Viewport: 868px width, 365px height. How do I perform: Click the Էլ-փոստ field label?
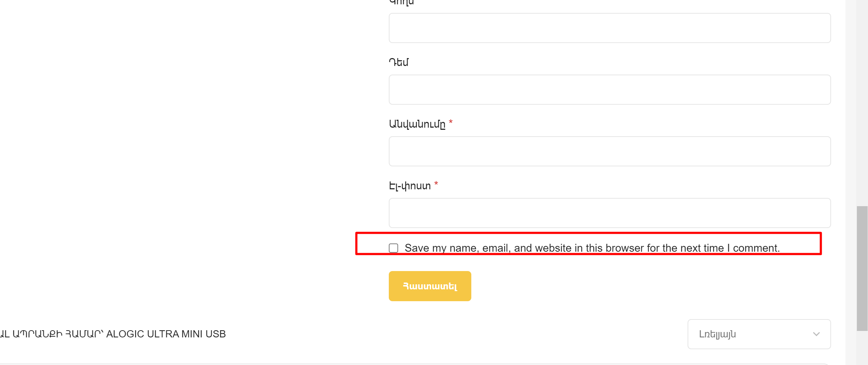pyautogui.click(x=410, y=186)
